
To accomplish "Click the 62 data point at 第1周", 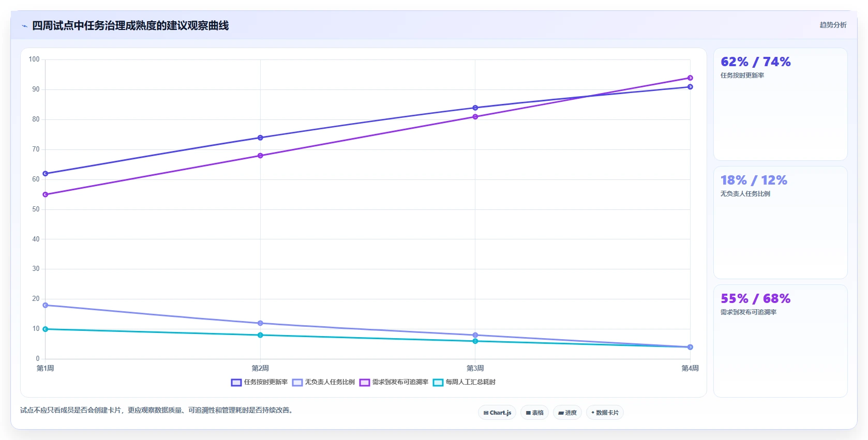I will [46, 174].
